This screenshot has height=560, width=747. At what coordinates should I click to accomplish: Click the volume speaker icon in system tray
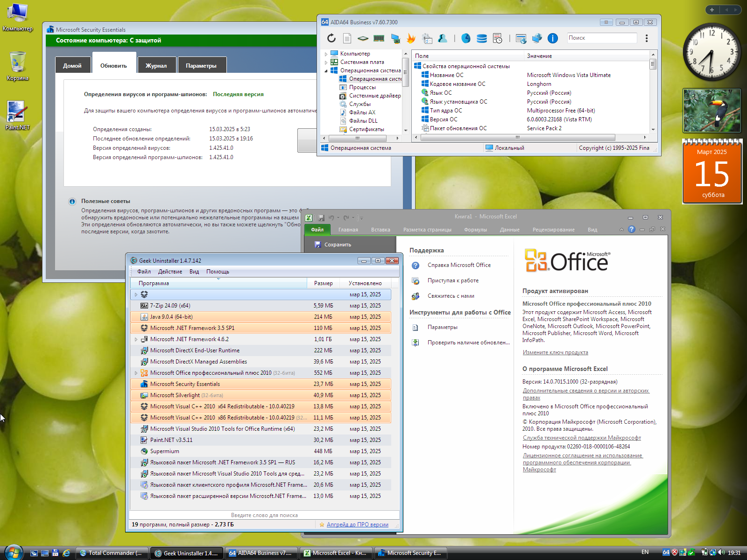pyautogui.click(x=721, y=553)
